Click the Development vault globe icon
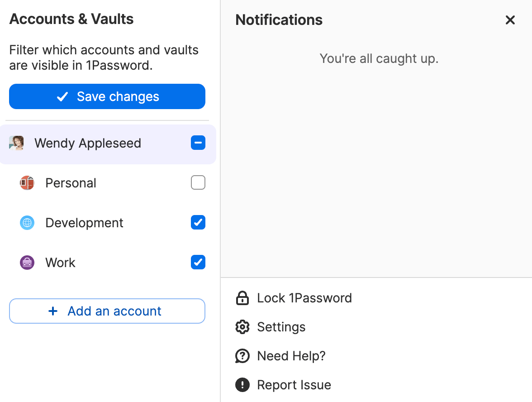The image size is (532, 402). tap(27, 223)
